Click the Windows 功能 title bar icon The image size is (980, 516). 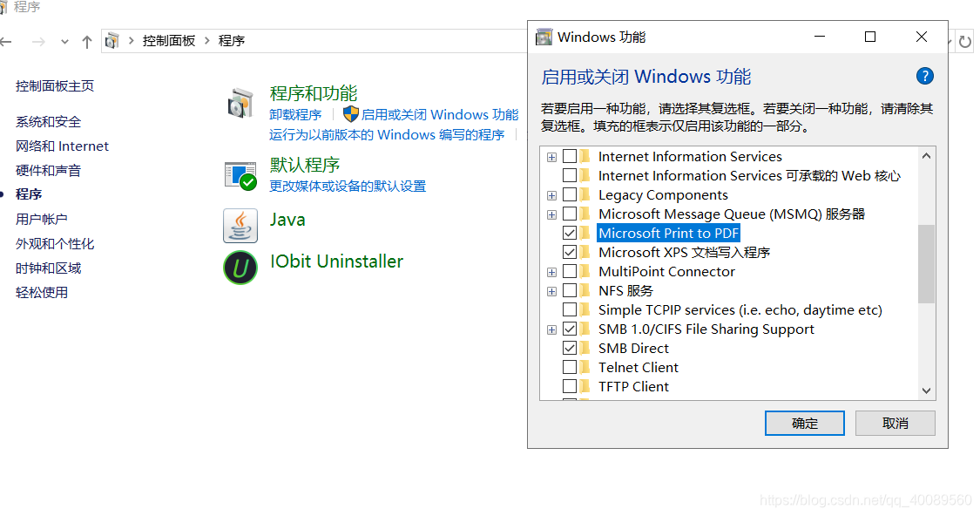click(544, 37)
